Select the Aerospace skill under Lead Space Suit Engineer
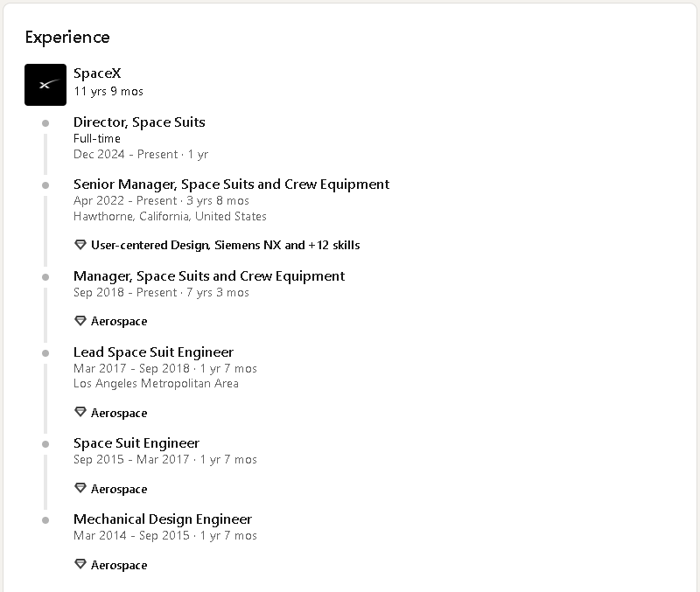The image size is (700, 592). (119, 413)
